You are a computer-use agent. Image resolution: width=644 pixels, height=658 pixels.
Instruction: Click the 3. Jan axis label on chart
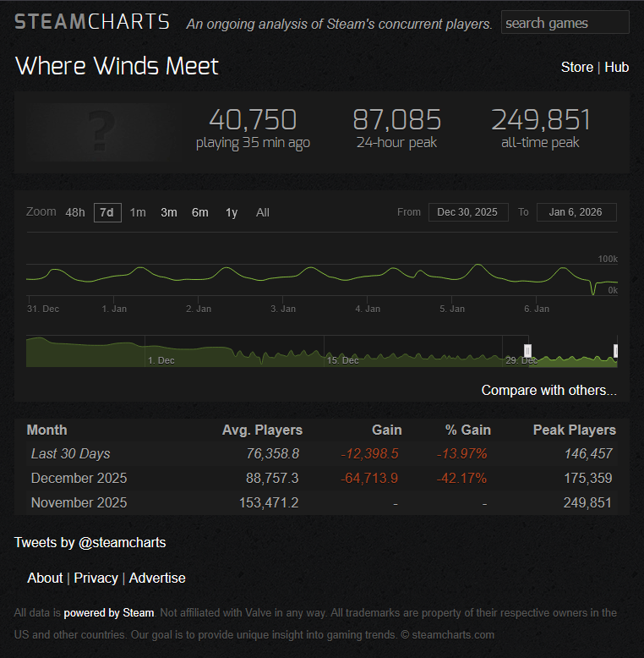click(283, 309)
